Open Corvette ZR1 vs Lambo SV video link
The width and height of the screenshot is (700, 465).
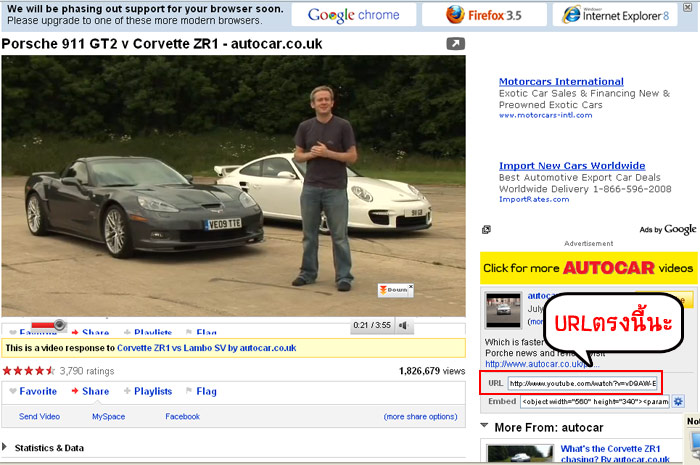(206, 348)
